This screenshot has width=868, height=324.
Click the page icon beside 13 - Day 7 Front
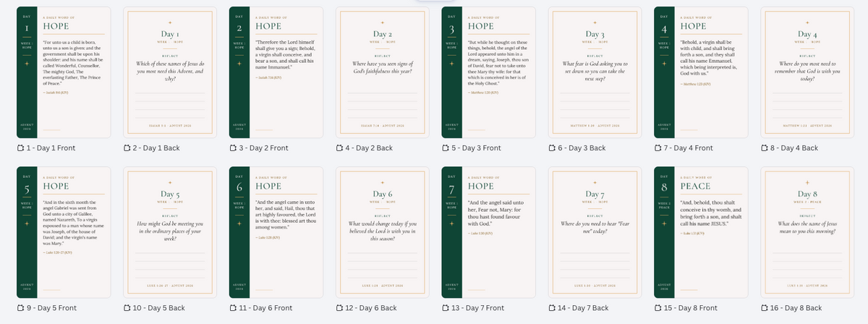point(445,308)
